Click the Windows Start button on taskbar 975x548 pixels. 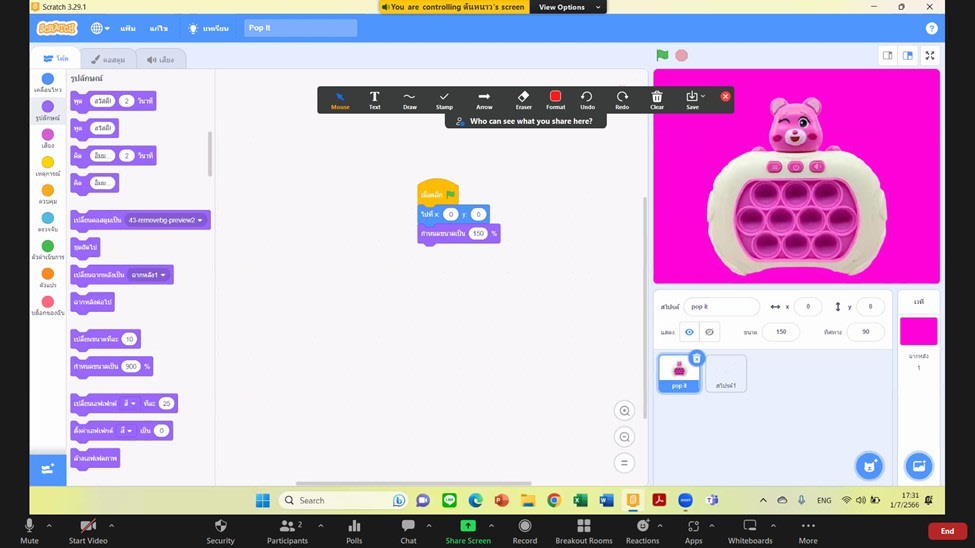point(262,500)
